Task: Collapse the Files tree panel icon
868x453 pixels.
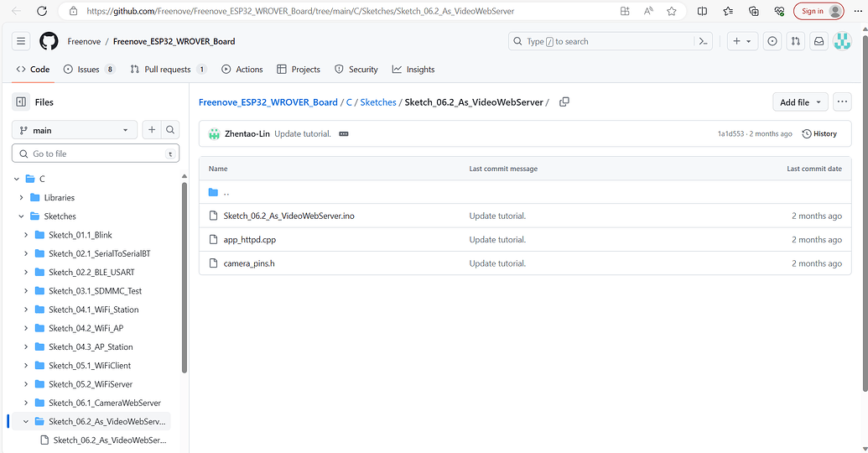Action: point(21,102)
